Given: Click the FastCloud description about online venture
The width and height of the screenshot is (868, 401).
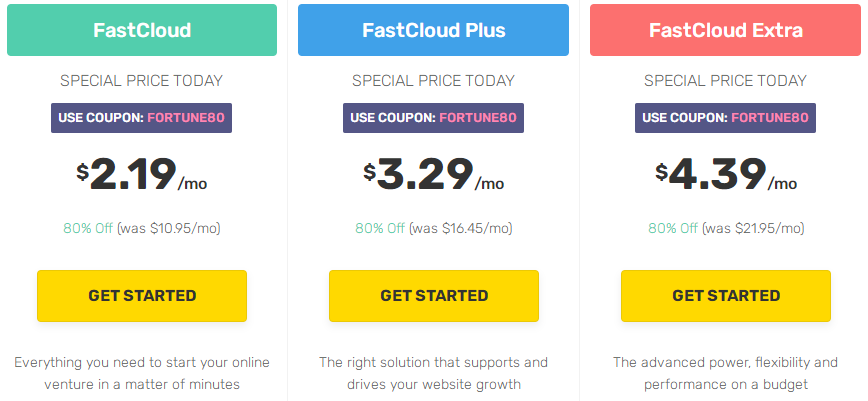Looking at the screenshot, I should (x=142, y=372).
